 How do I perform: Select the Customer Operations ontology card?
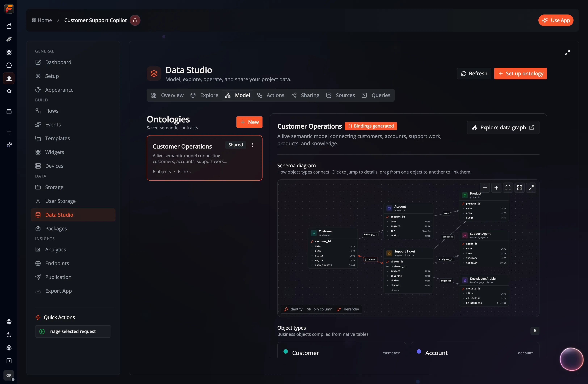[x=204, y=158]
